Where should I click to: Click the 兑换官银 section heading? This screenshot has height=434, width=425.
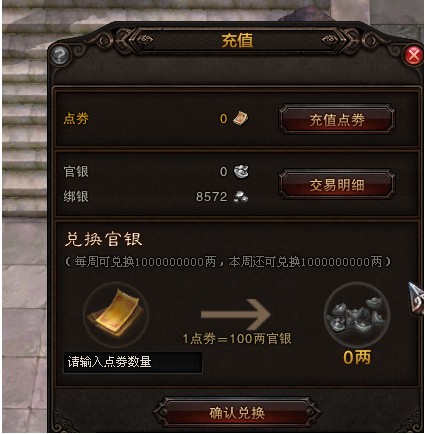click(103, 239)
